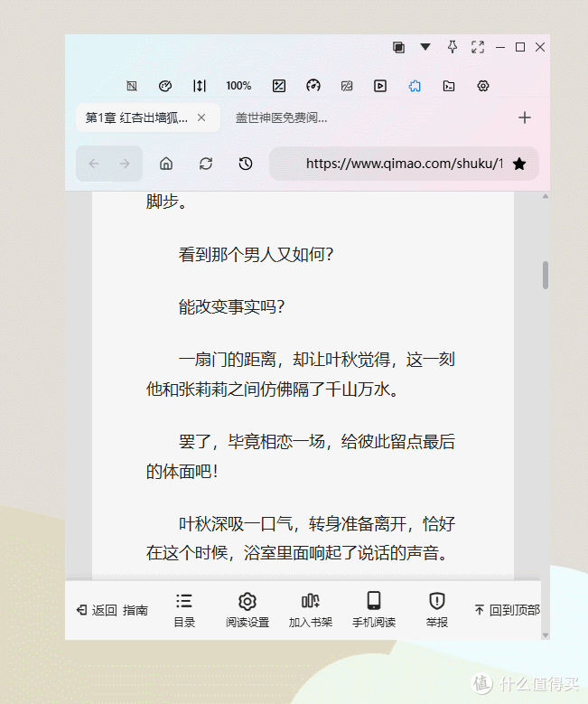Click the text 能改变事实吗?
The image size is (588, 704).
pos(231,306)
